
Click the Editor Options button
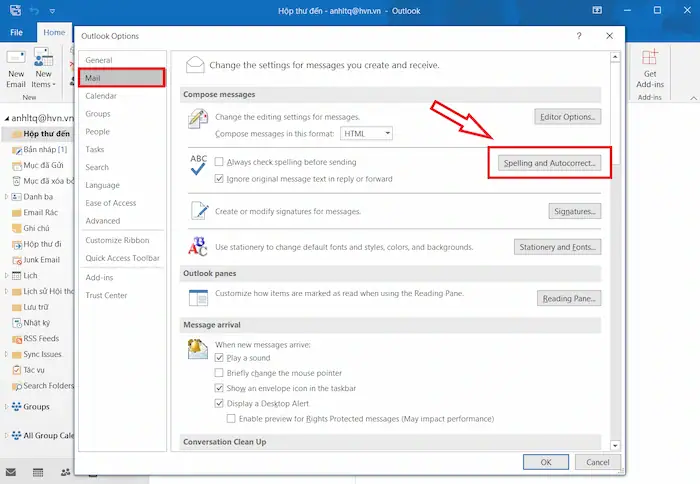567,117
